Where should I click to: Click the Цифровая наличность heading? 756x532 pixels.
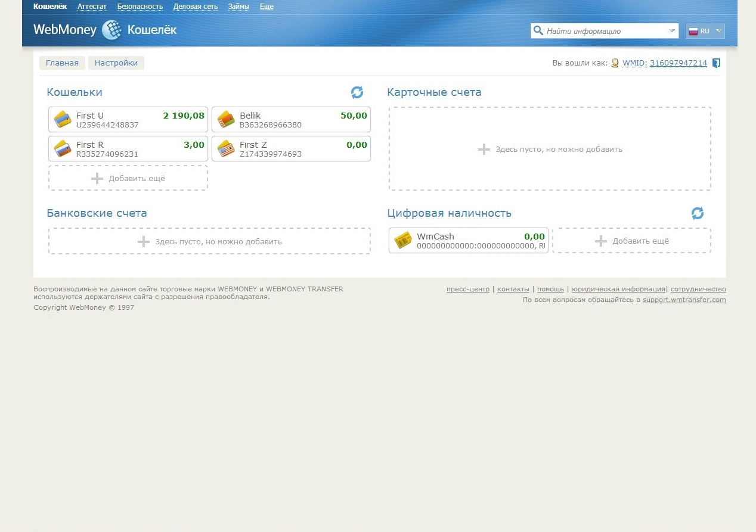[449, 213]
